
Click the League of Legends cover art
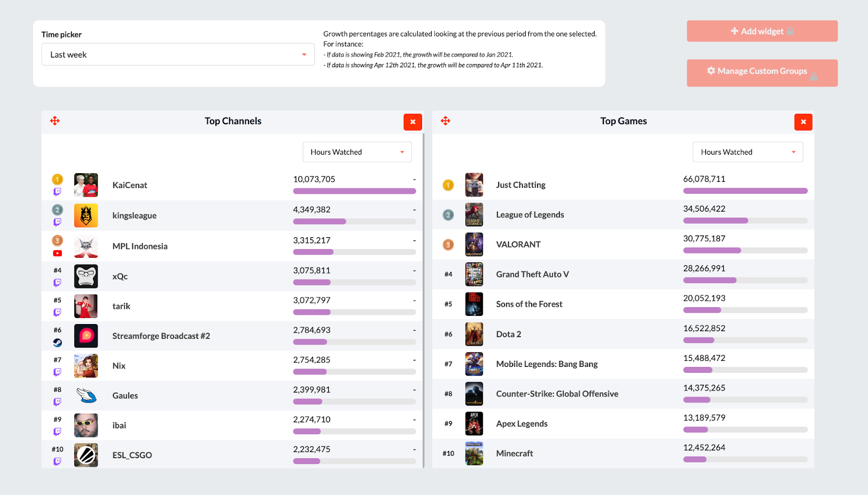tap(474, 215)
